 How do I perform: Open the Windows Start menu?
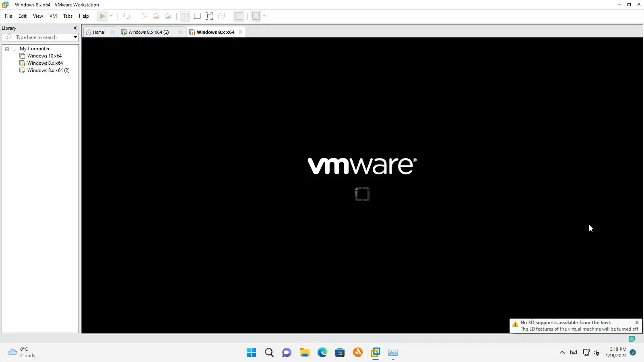[252, 353]
